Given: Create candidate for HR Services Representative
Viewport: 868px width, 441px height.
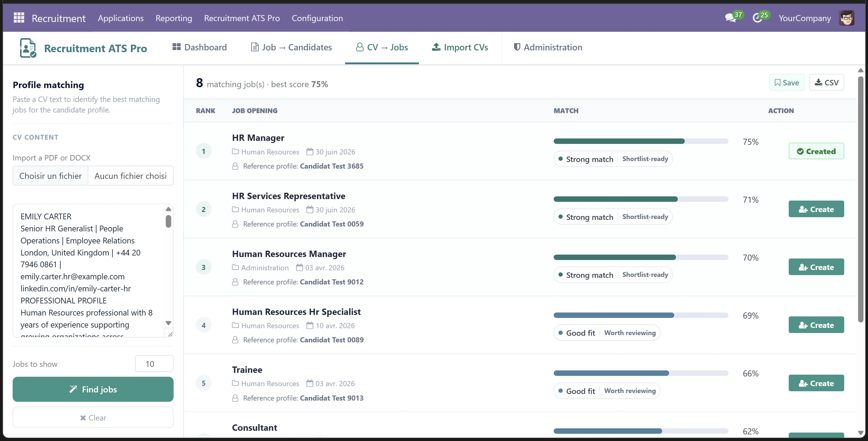Looking at the screenshot, I should point(816,209).
